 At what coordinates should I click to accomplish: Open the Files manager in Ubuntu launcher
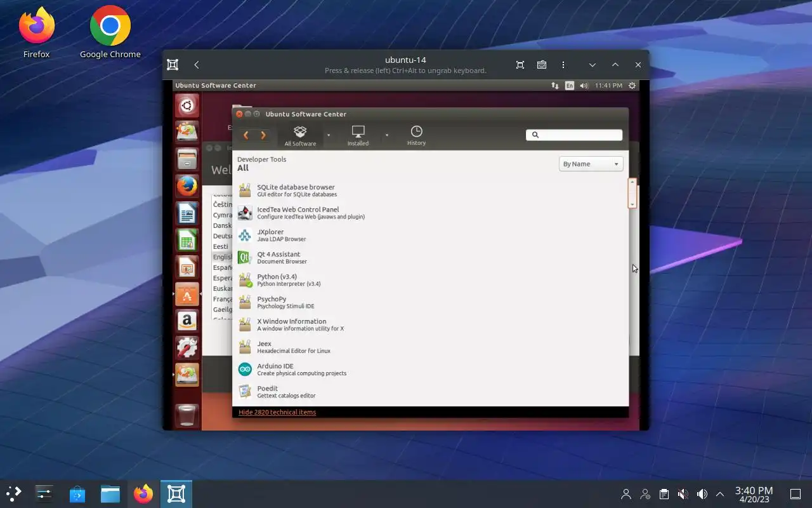pyautogui.click(x=187, y=158)
